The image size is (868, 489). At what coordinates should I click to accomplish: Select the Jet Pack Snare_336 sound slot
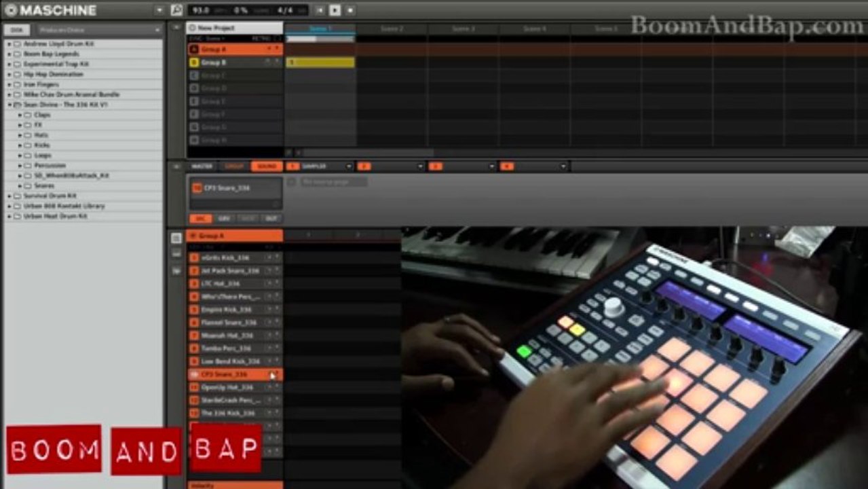click(235, 271)
